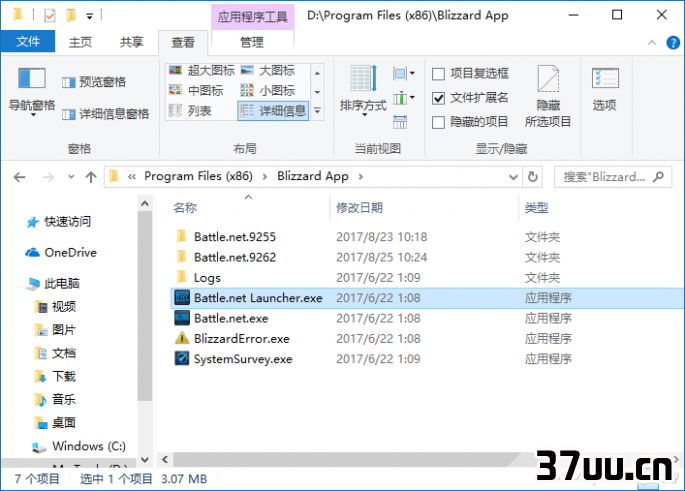This screenshot has height=491, width=685.
Task: Click the Application Tools (应用程序工具) tab header
Action: coord(253,17)
